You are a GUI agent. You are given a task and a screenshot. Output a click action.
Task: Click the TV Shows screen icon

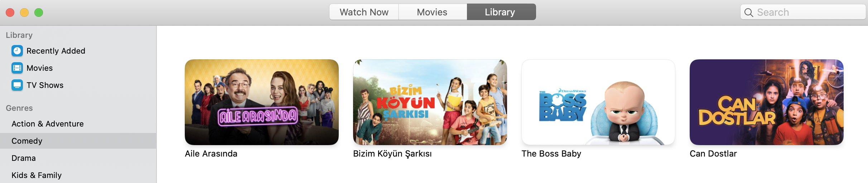pos(17,85)
